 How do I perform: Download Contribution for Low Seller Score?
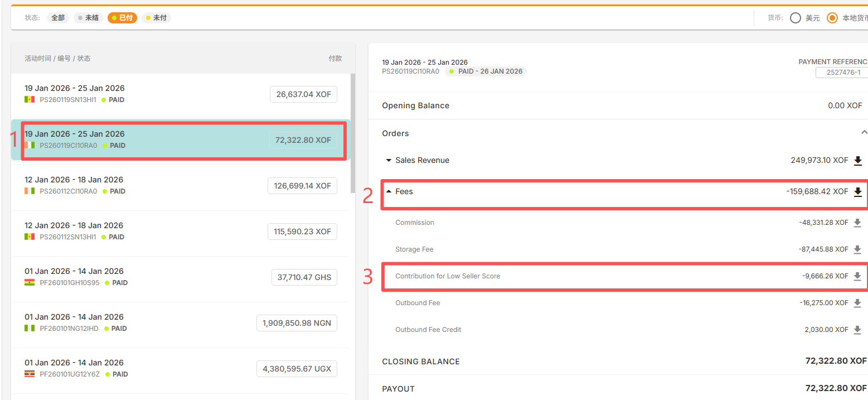(x=858, y=276)
